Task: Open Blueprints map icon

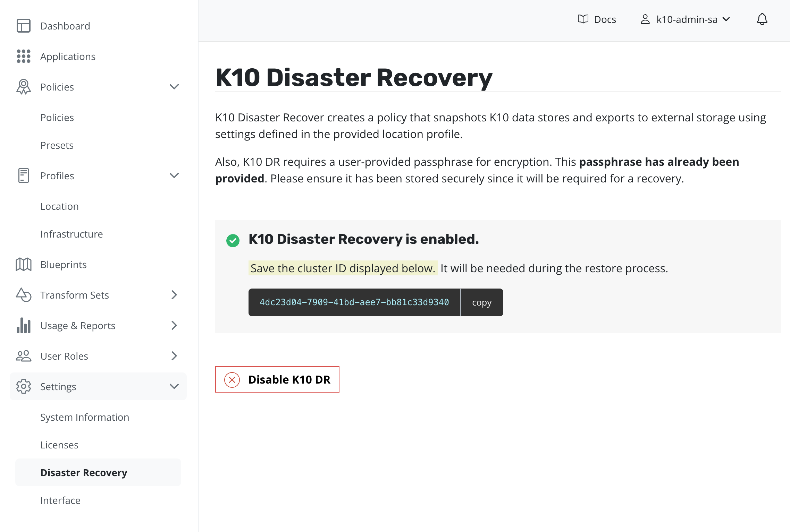Action: [24, 264]
